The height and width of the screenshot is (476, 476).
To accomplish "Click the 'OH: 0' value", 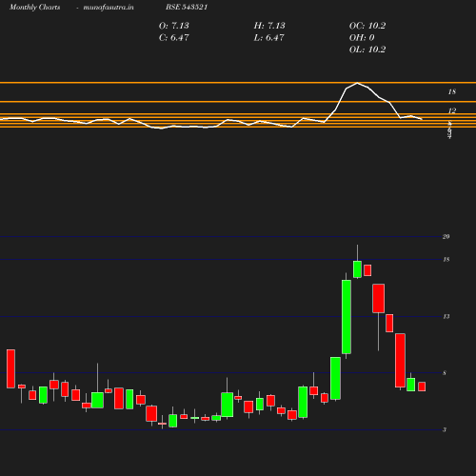I will (362, 38).
